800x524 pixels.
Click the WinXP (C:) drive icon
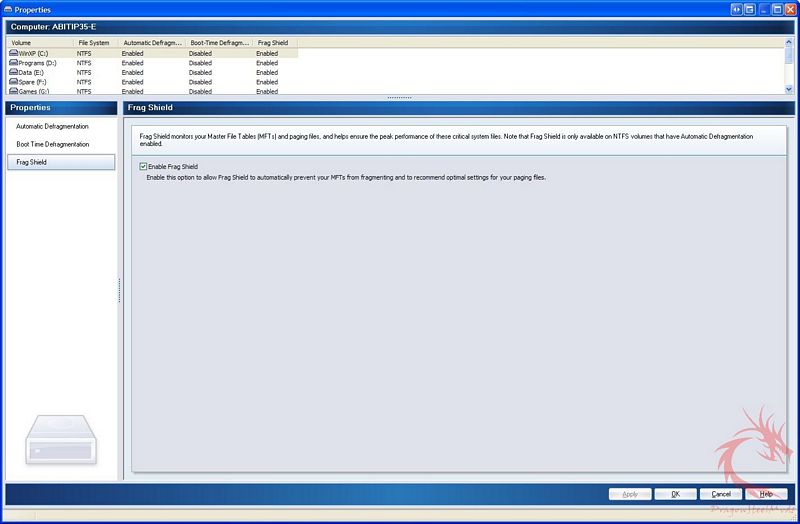[x=13, y=53]
